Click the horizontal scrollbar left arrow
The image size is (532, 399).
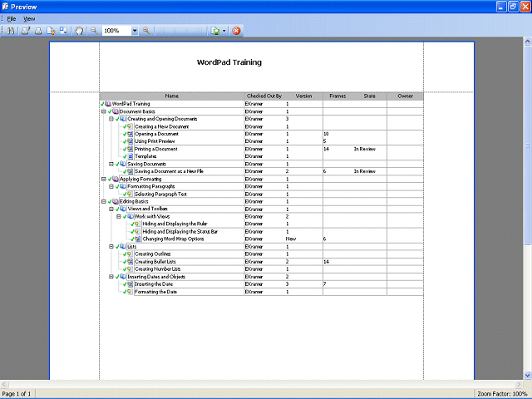(4, 384)
